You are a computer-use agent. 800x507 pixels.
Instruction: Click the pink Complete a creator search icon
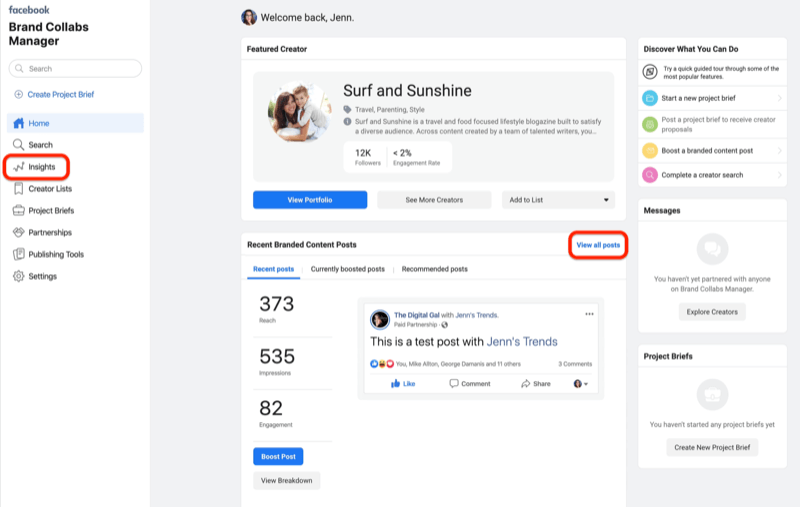pos(649,175)
